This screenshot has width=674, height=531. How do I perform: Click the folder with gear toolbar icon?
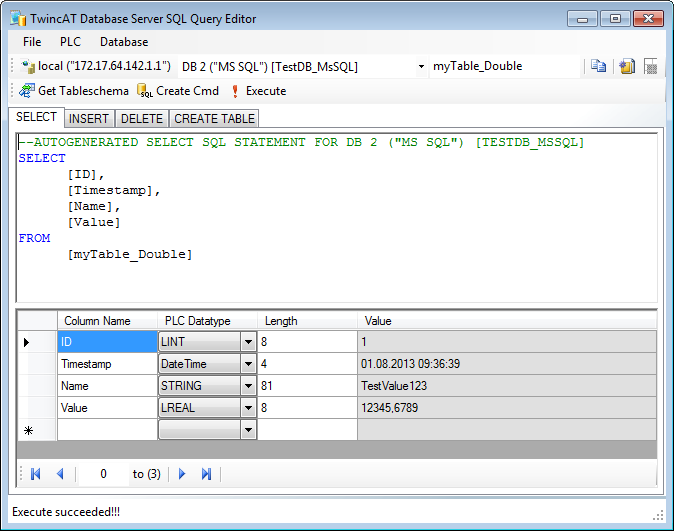tap(627, 66)
